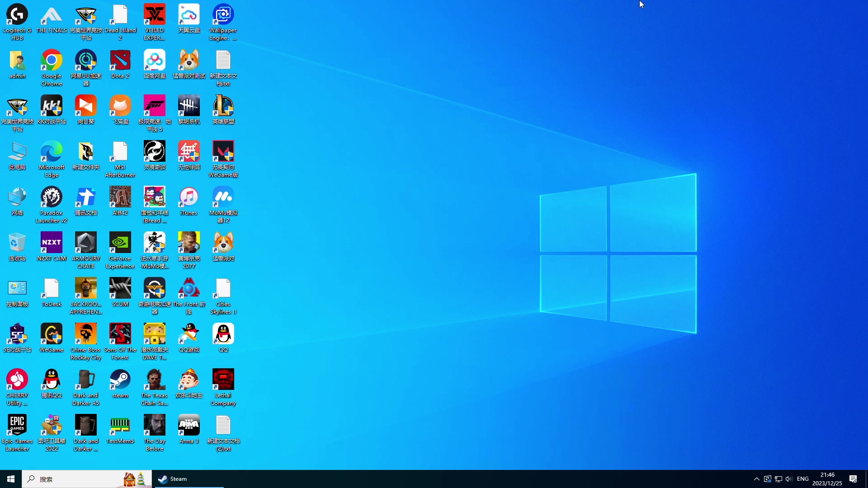Select the ARMOURY CRATE shortcut
Viewport: 868px width, 488px height.
pos(86,250)
